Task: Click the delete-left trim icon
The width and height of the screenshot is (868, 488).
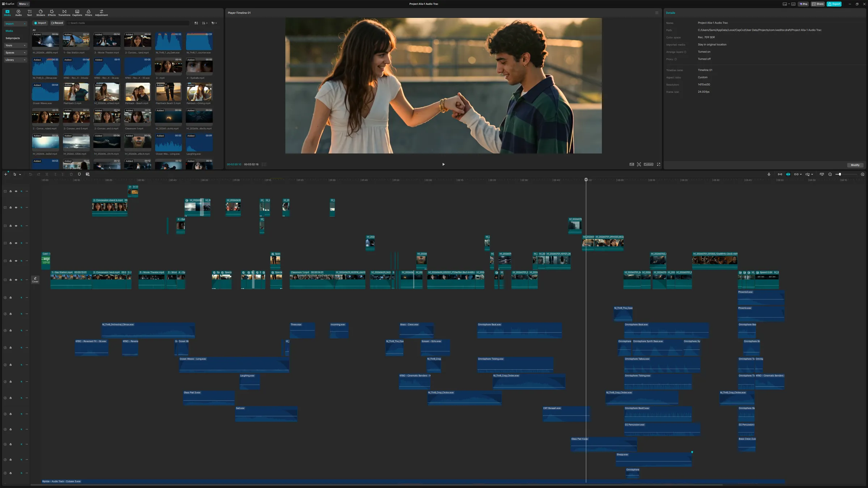Action: click(x=55, y=174)
